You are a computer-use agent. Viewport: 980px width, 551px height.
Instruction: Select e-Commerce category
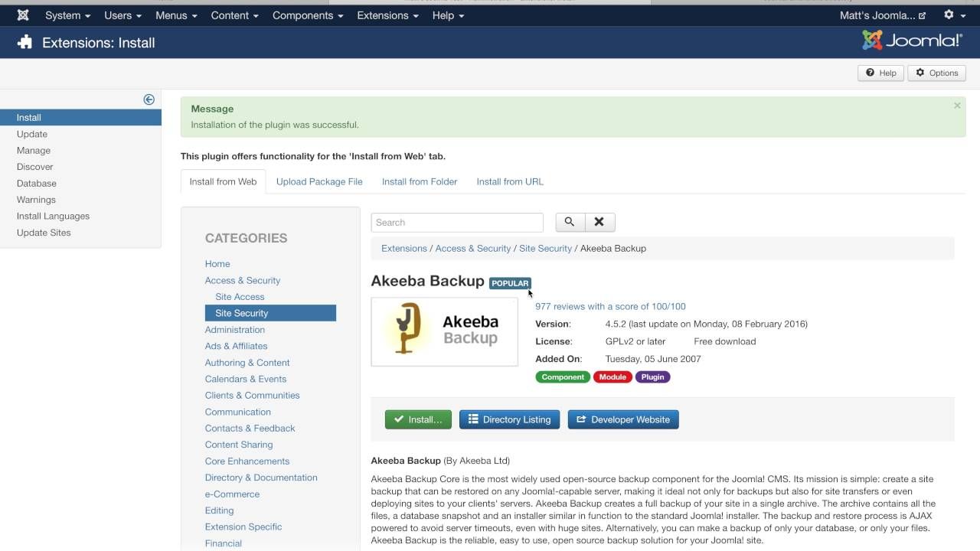(232, 494)
